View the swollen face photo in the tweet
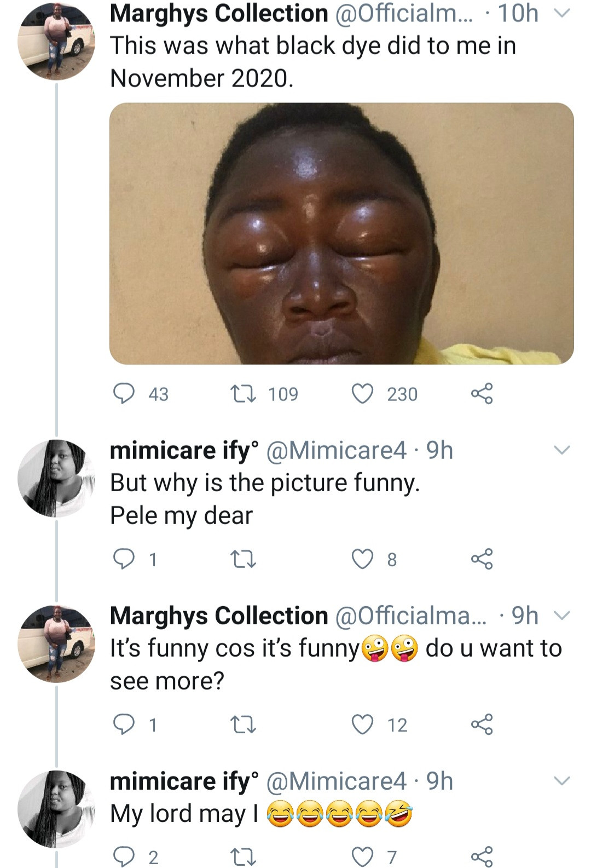Screen dimensions: 591x868 pos(341,233)
